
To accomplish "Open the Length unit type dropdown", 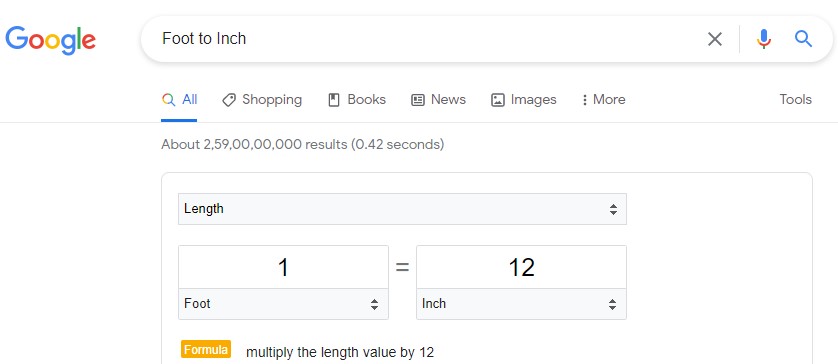I will [x=402, y=209].
